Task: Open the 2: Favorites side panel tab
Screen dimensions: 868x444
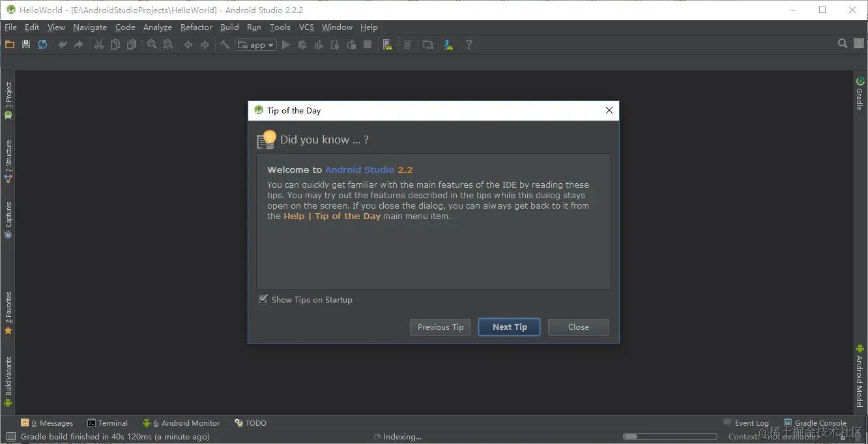Action: point(8,313)
